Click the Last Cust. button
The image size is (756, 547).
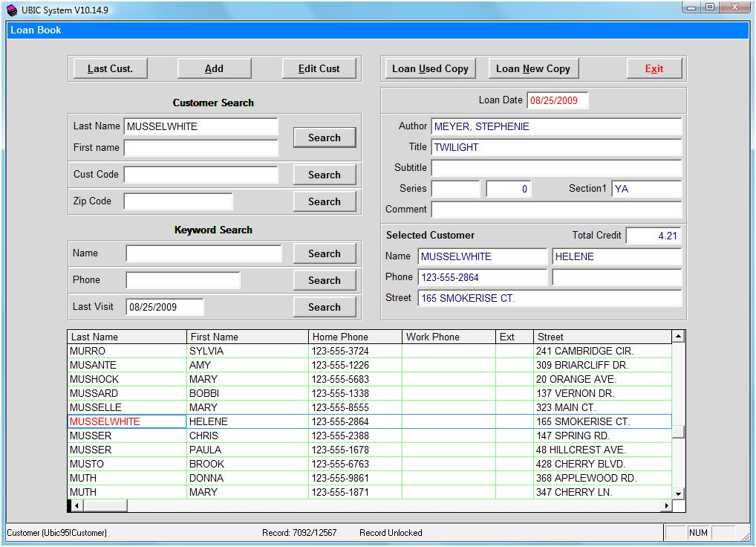pyautogui.click(x=110, y=68)
